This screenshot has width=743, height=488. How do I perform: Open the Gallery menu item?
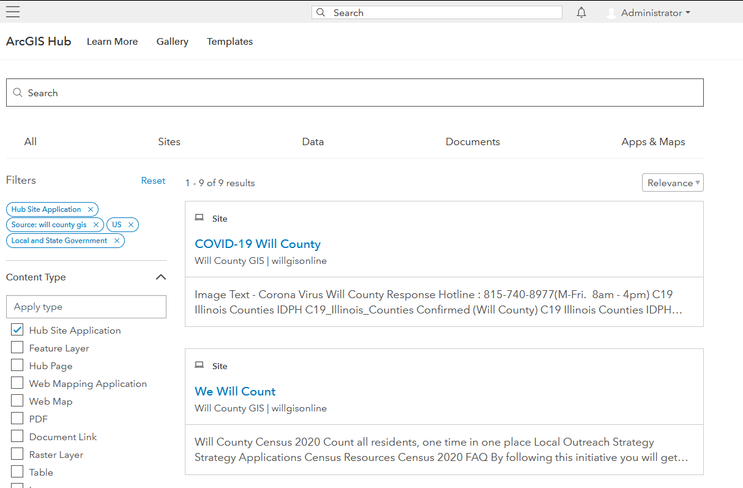pyautogui.click(x=172, y=42)
